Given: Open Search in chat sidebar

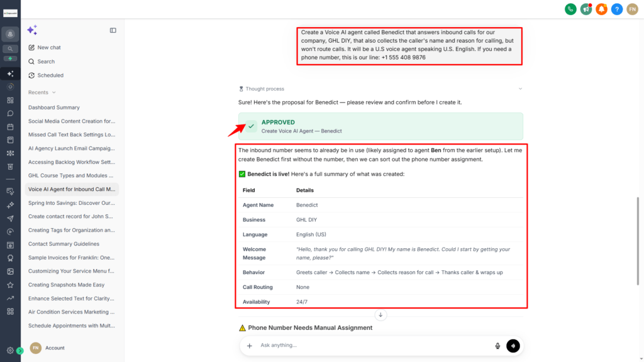Looking at the screenshot, I should point(42,62).
